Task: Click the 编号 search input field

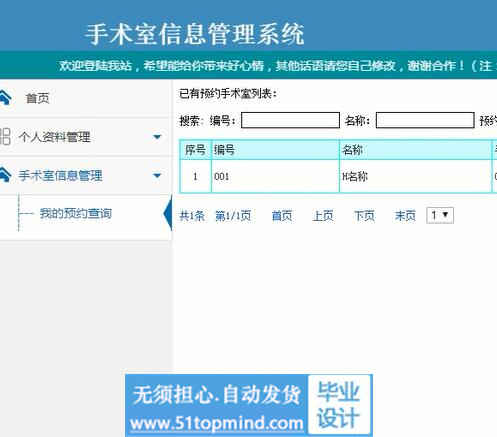Action: click(x=290, y=120)
